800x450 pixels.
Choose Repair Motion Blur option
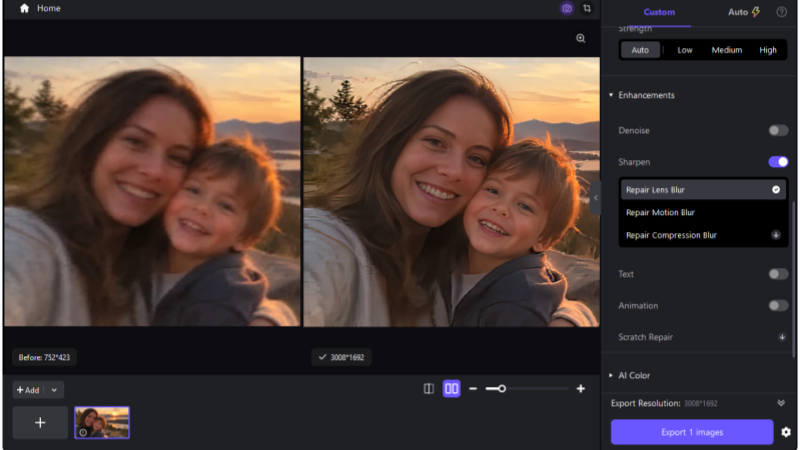[x=703, y=212]
